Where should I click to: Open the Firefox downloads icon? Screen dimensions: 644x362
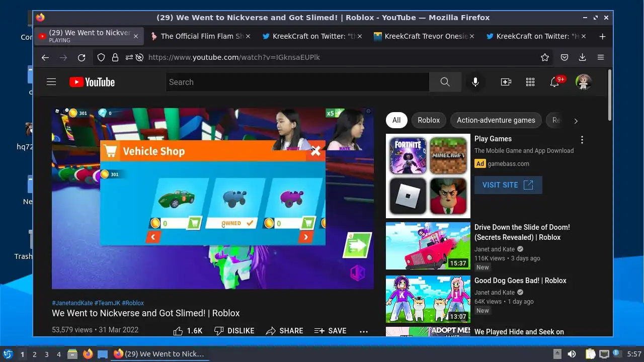(583, 57)
